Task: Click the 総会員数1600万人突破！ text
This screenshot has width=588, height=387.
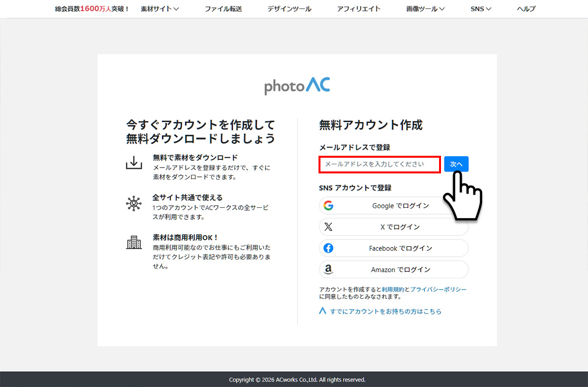Action: [92, 9]
